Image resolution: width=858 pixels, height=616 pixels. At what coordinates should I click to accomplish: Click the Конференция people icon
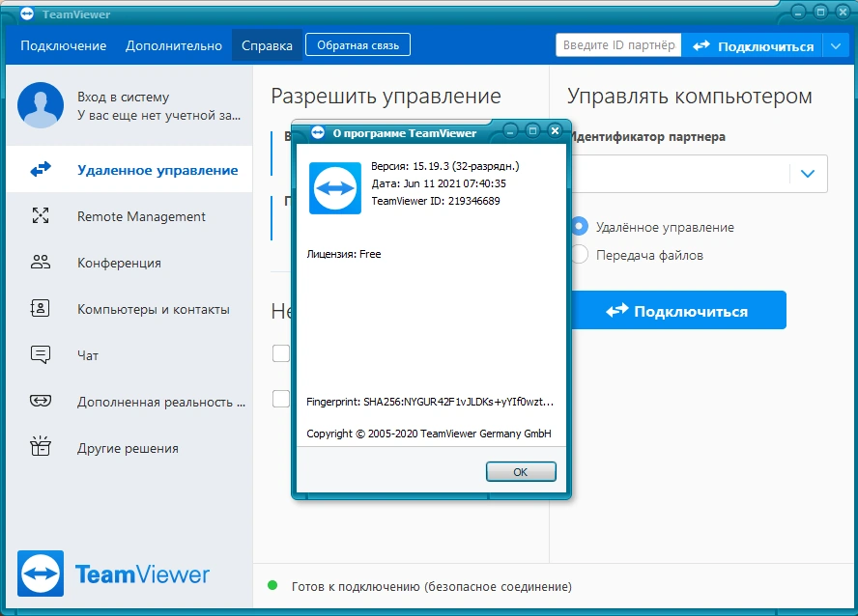41,262
